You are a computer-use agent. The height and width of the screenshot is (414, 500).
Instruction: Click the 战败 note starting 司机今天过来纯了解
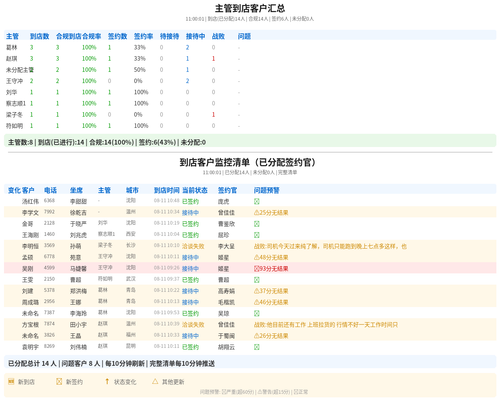(x=330, y=246)
